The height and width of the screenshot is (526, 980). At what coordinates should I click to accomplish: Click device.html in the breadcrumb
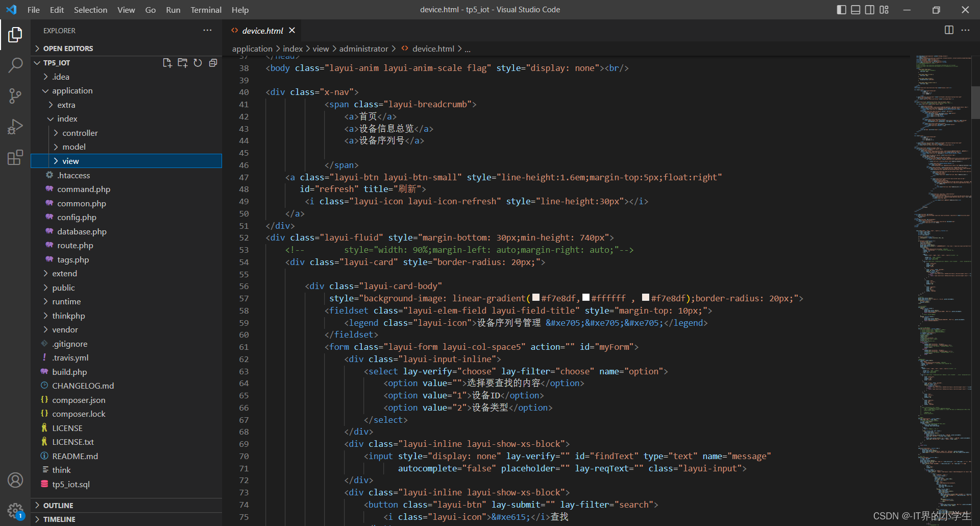433,49
